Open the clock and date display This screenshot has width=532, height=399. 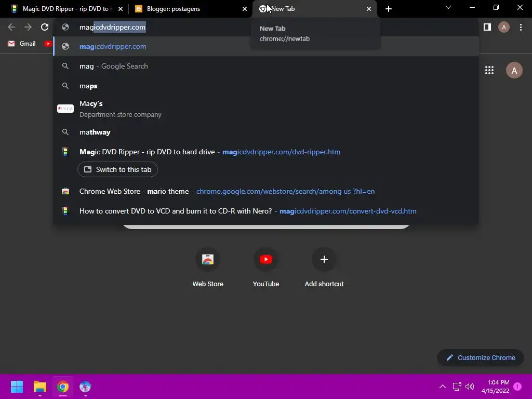[x=495, y=387]
